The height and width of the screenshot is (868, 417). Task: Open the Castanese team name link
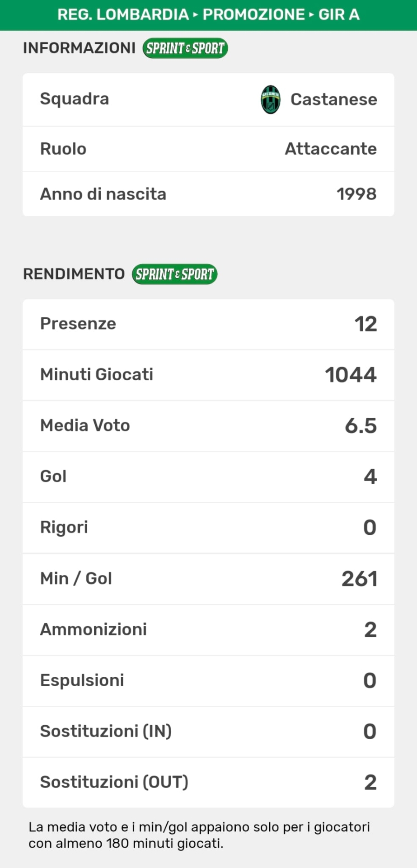[x=333, y=99]
